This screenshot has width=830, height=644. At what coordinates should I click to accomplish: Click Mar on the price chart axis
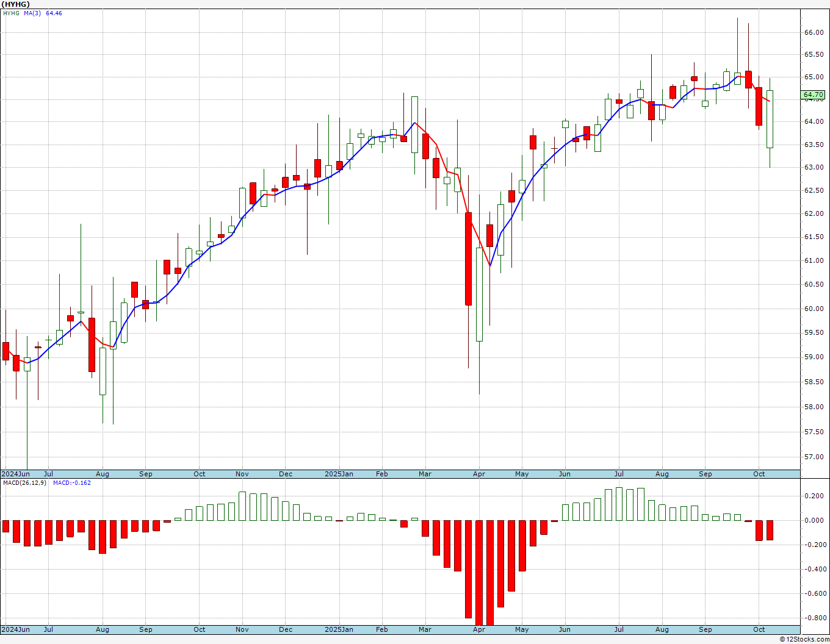point(425,474)
